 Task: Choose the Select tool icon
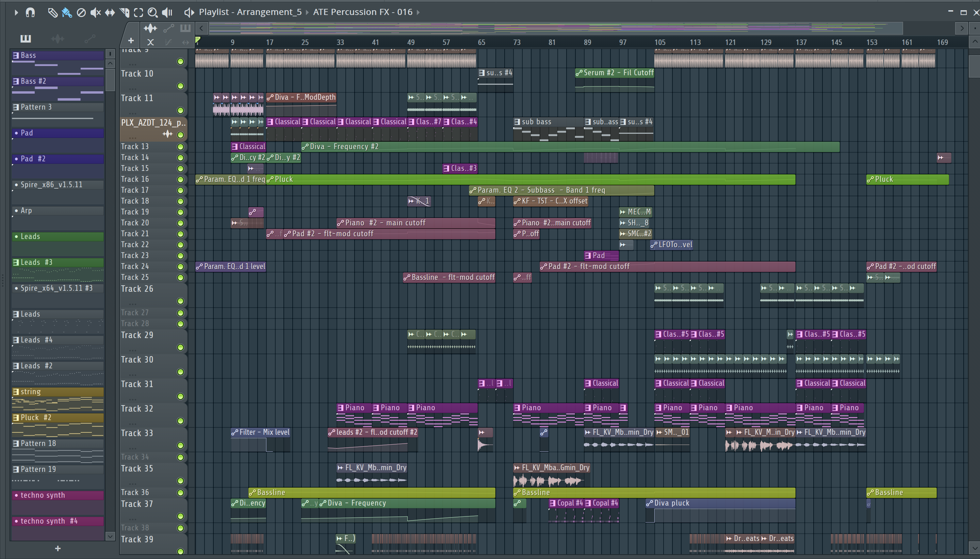pos(138,13)
